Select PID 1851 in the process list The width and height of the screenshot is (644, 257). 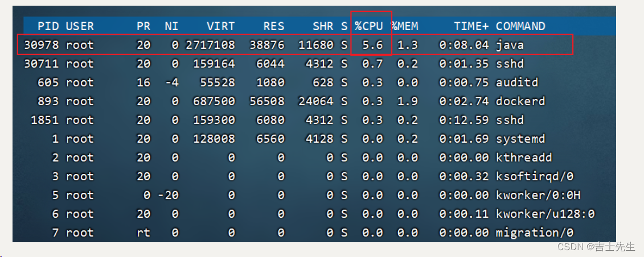pos(44,120)
